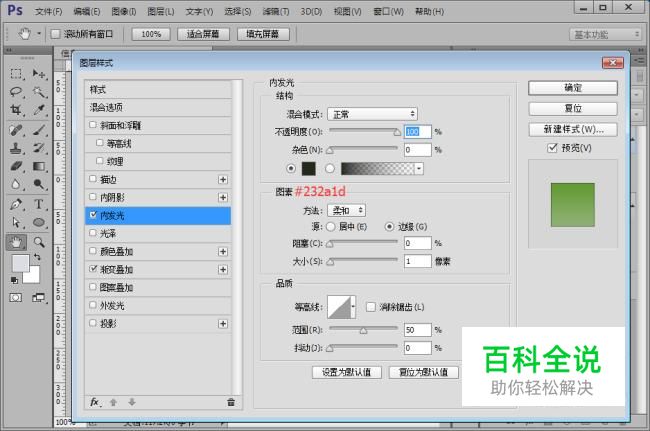Click the 确定 button

[x=573, y=88]
